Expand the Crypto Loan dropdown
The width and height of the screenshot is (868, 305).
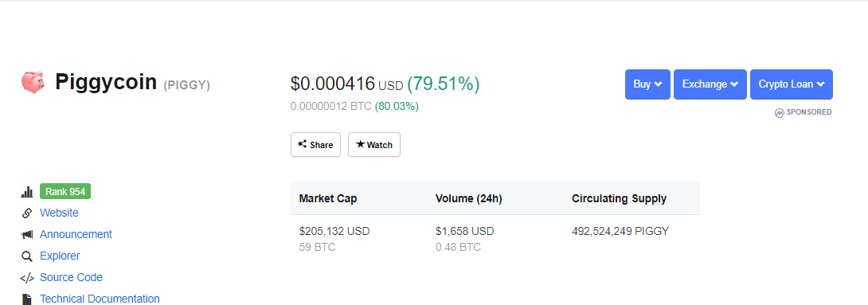pos(792,84)
